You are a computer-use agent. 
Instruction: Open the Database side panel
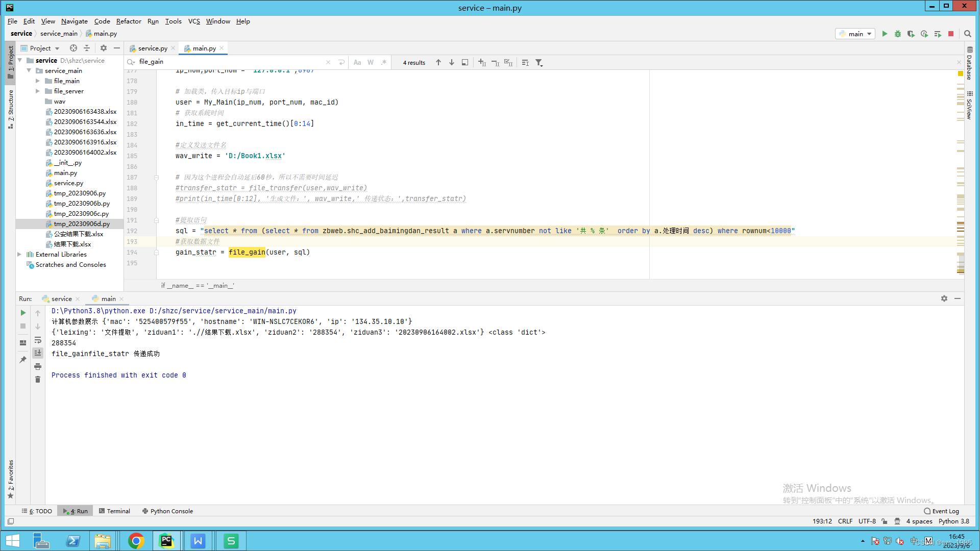point(969,63)
